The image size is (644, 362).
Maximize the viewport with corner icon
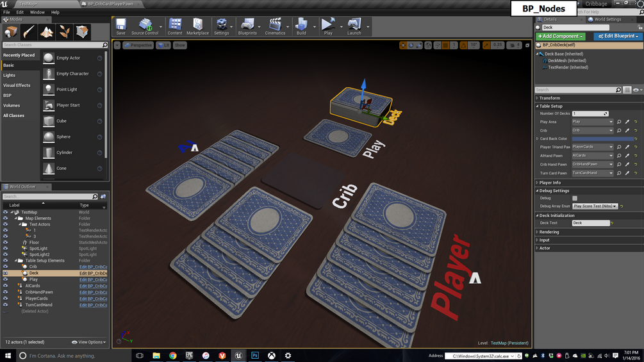[527, 45]
